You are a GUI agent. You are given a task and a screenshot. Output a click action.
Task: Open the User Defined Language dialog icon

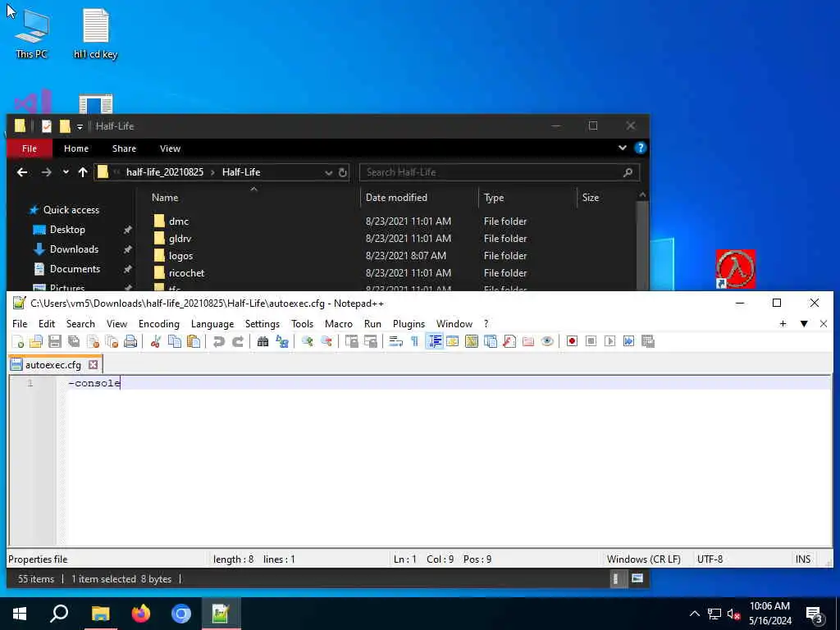coord(452,341)
